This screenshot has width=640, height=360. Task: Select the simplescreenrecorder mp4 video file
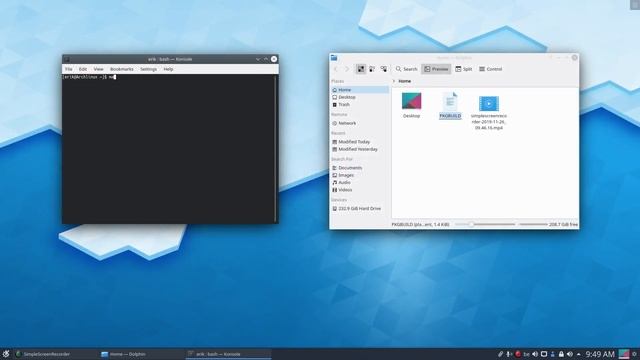point(489,103)
